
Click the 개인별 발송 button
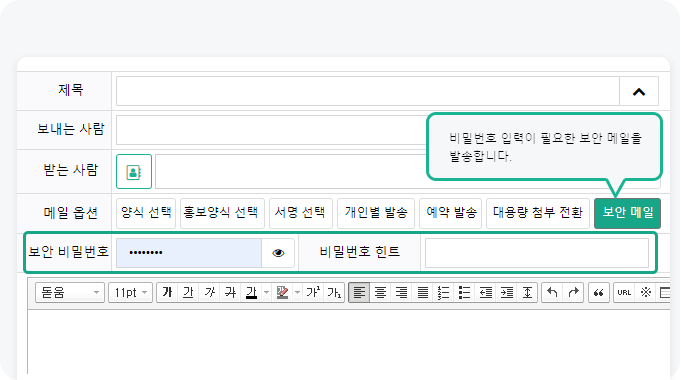pos(376,213)
